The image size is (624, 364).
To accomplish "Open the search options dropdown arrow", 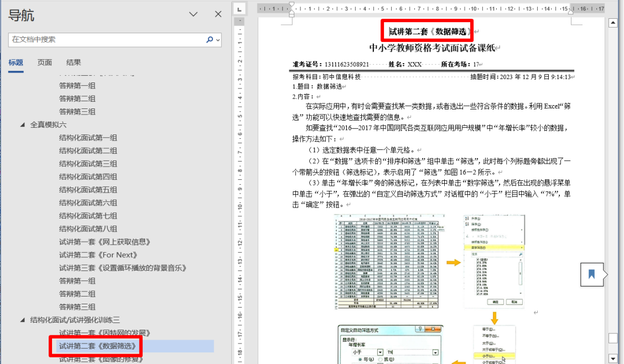I will (218, 40).
